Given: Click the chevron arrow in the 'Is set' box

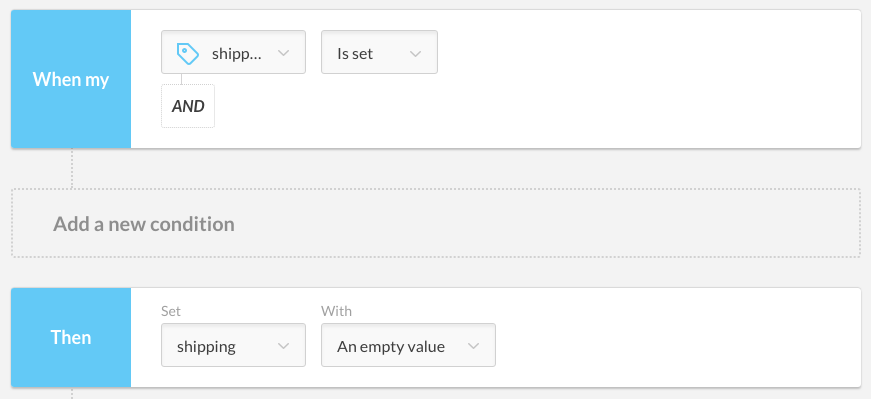Looking at the screenshot, I should (x=416, y=54).
